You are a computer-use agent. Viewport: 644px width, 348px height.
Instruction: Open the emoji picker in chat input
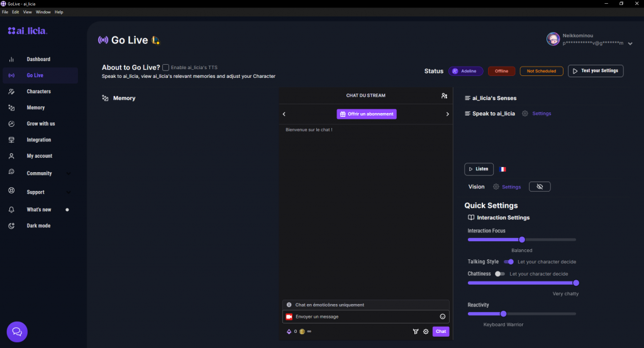point(442,317)
